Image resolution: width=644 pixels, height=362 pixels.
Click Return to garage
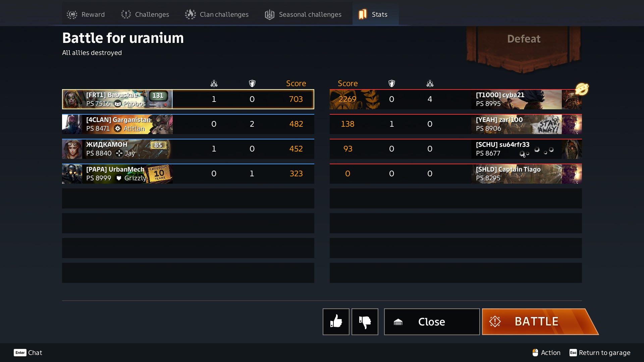coord(600,353)
